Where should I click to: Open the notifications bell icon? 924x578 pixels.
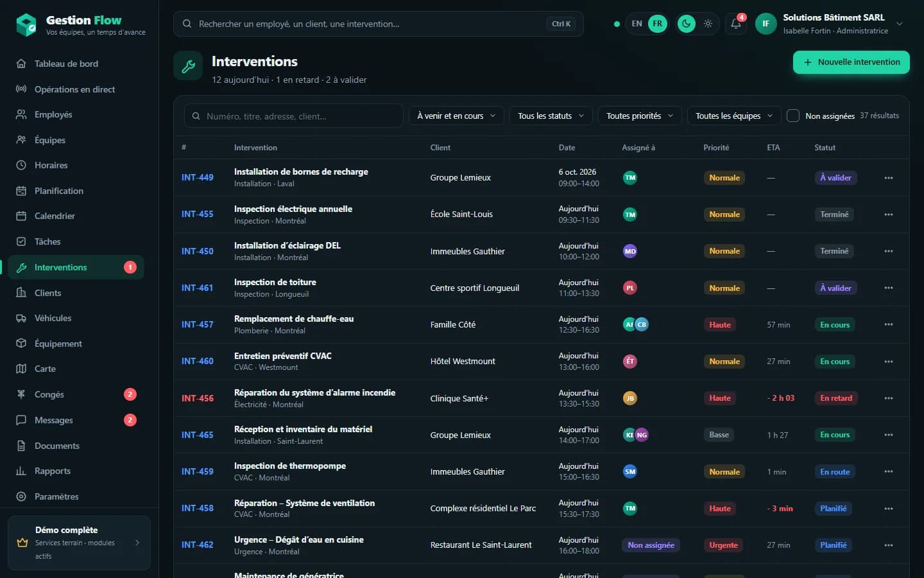click(736, 24)
